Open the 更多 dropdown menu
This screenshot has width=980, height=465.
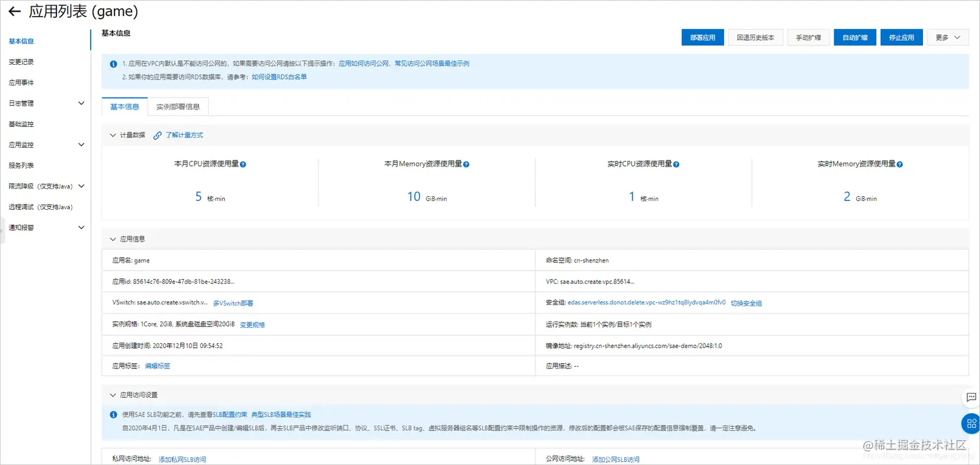point(948,37)
